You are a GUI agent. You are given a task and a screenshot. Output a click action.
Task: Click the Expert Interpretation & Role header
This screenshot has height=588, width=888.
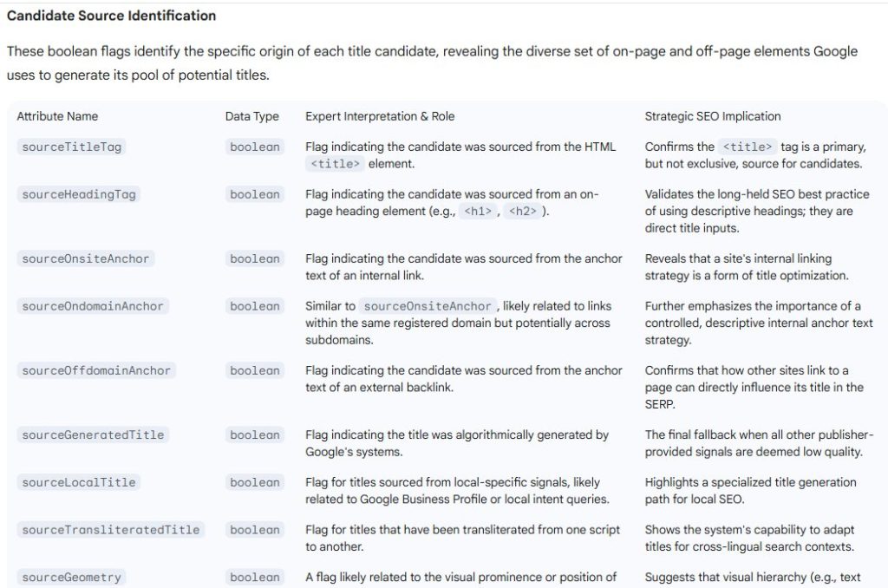click(x=380, y=116)
